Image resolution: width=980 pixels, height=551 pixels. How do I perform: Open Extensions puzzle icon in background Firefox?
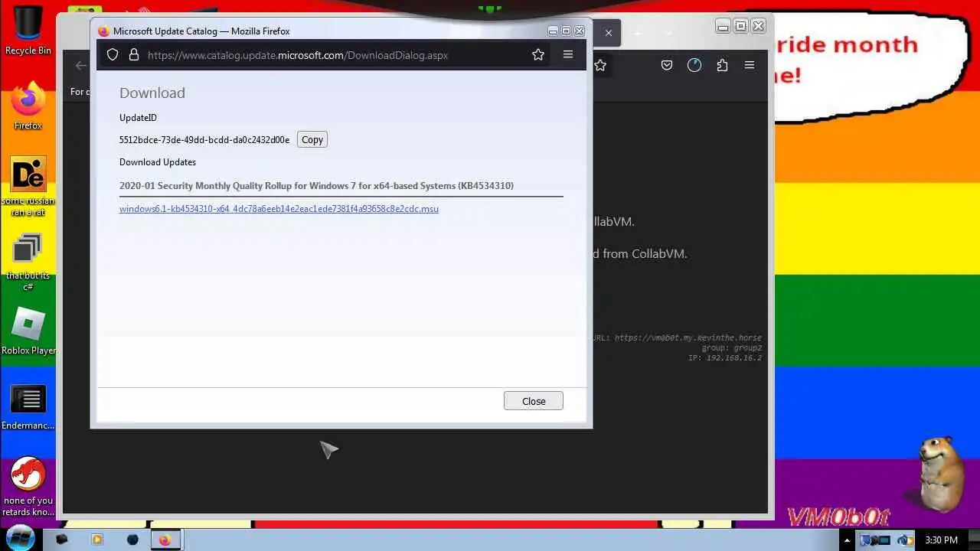coord(722,66)
